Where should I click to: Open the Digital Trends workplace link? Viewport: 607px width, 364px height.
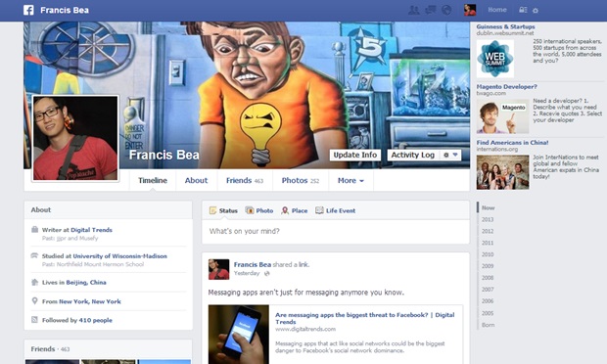(x=91, y=230)
